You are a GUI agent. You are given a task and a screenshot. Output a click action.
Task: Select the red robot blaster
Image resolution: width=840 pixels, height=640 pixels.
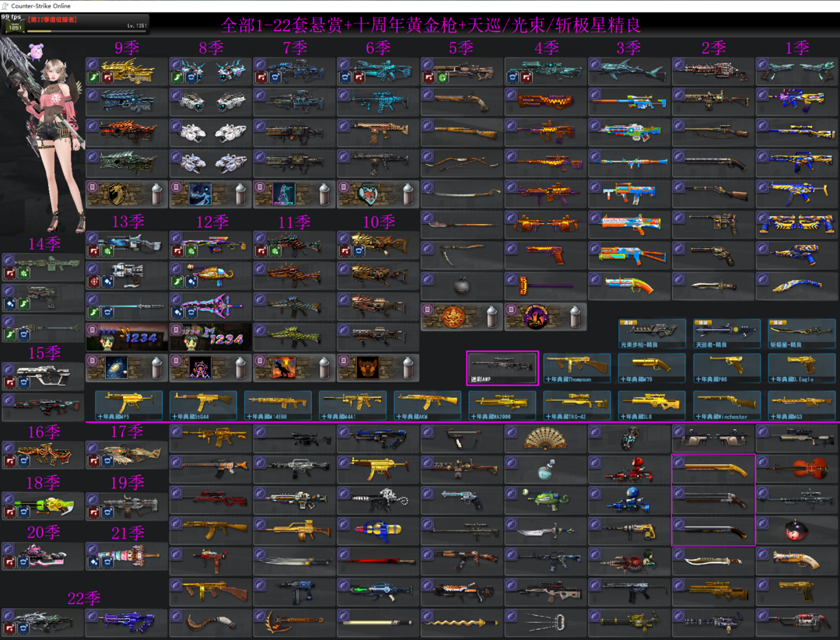coord(630,470)
